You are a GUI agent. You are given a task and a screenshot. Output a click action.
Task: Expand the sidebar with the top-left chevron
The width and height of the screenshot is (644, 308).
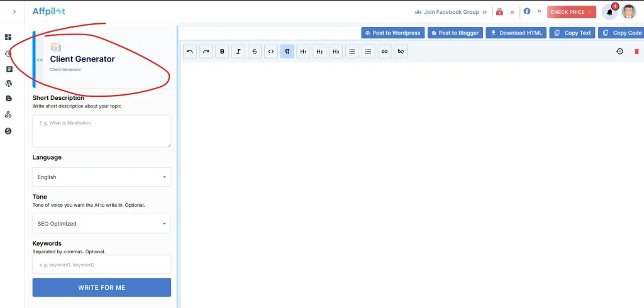(14, 12)
